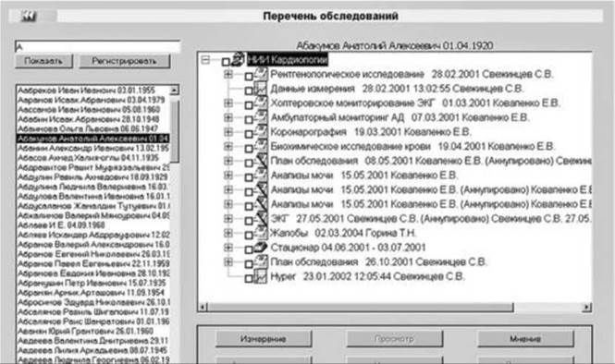Click the Показать button
The width and height of the screenshot is (615, 364).
click(43, 61)
